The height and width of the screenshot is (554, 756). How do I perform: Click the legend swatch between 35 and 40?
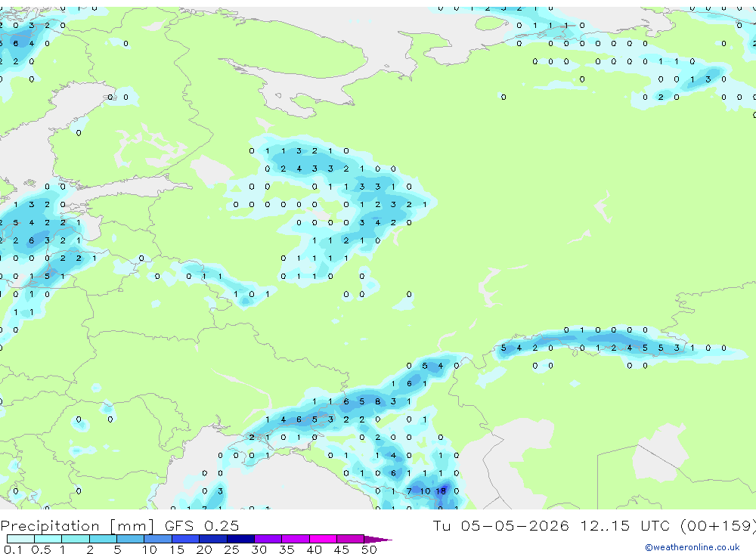click(x=296, y=539)
